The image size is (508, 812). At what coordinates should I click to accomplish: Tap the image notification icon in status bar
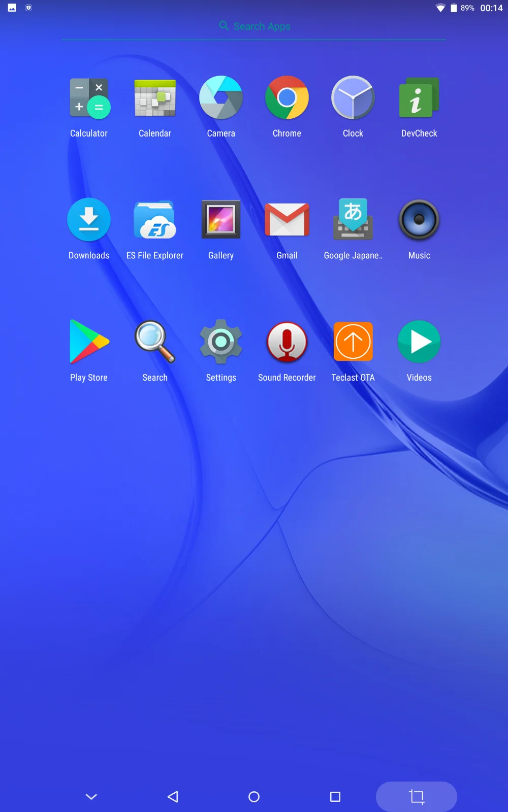pyautogui.click(x=12, y=8)
